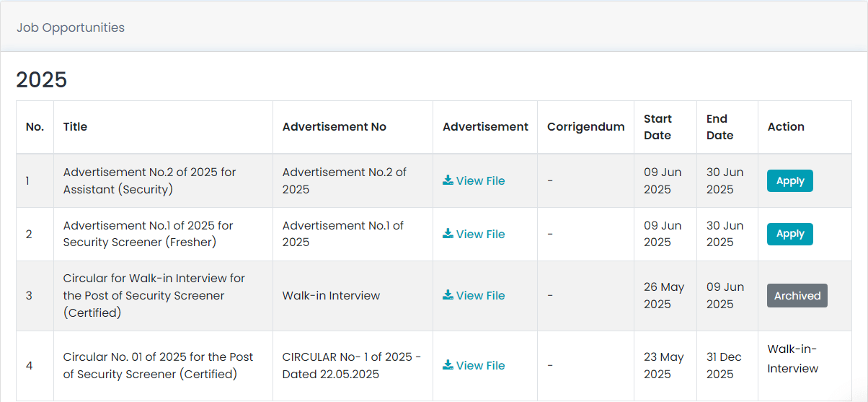Click the Action column header

tap(786, 127)
